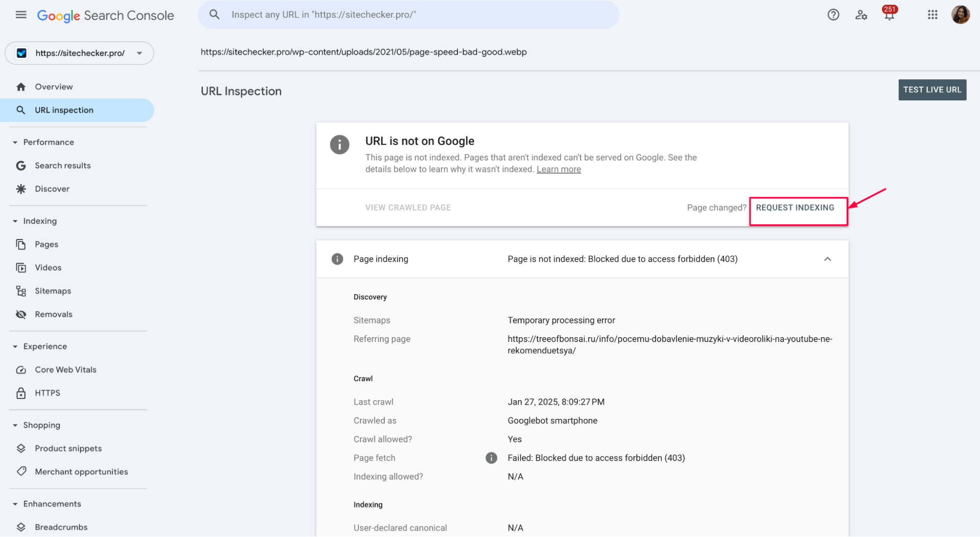Click the Inspect any URL search field

click(408, 15)
